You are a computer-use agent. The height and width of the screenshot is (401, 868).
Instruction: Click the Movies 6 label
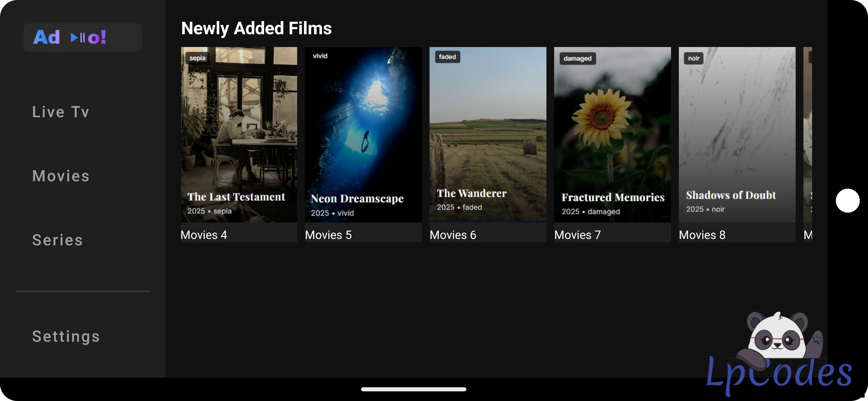(x=453, y=235)
